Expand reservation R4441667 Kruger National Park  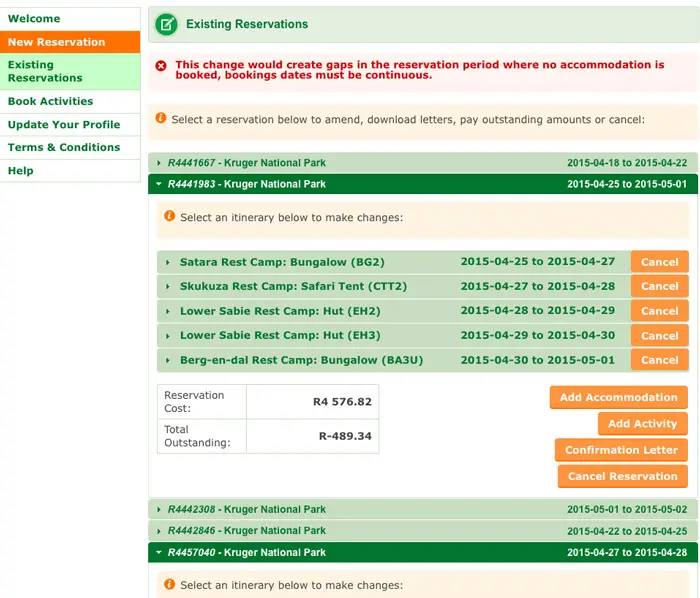click(x=423, y=163)
